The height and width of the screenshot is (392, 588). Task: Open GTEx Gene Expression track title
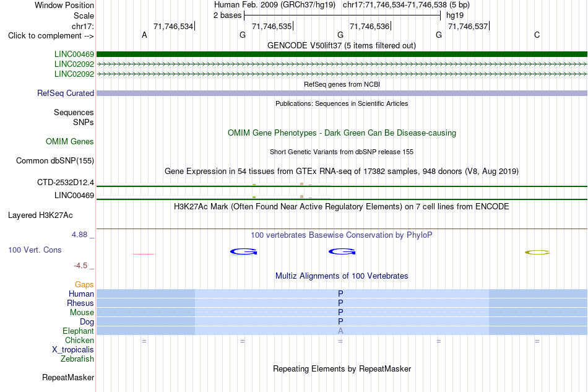342,172
